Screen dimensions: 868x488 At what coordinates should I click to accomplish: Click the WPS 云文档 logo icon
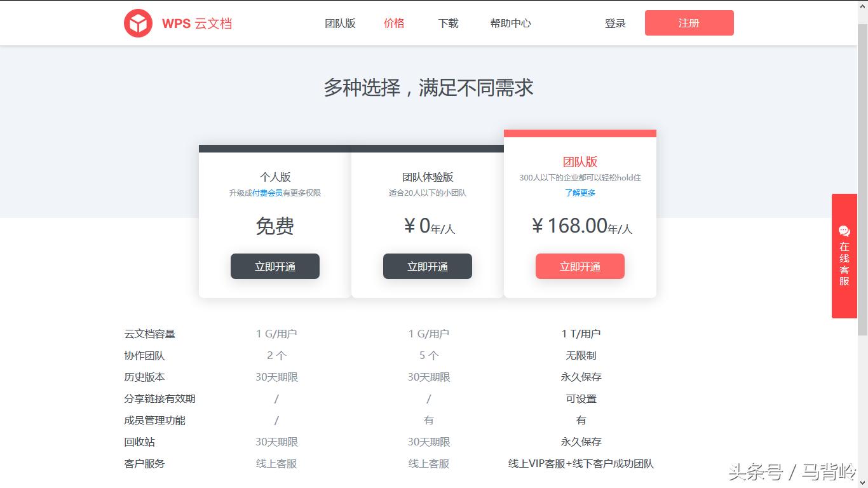click(139, 22)
